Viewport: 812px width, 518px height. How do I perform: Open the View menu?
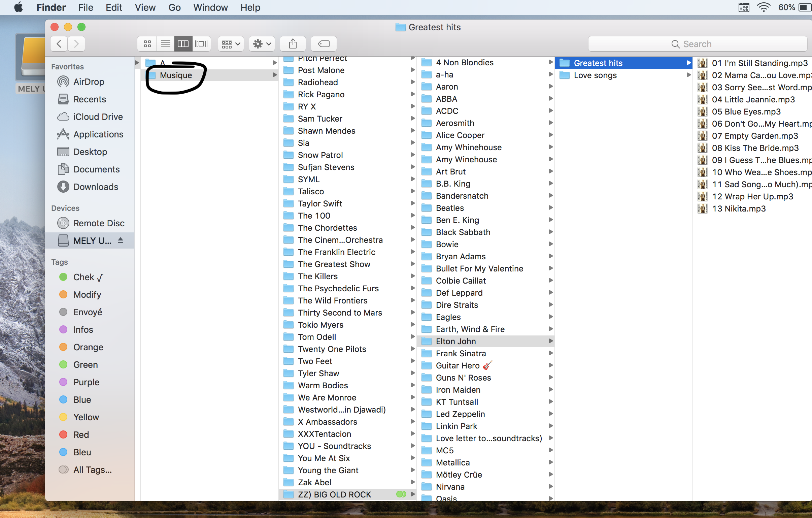[x=145, y=7]
